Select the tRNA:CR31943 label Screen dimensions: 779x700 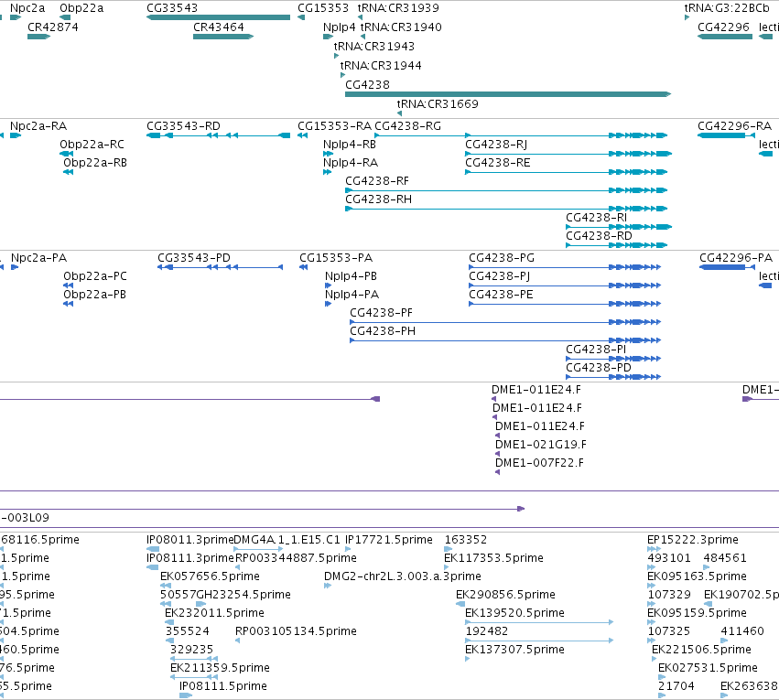click(x=374, y=46)
